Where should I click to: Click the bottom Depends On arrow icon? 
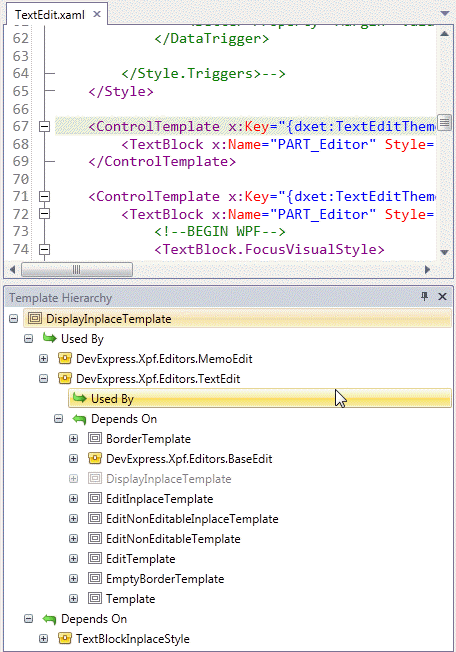pyautogui.click(x=49, y=619)
